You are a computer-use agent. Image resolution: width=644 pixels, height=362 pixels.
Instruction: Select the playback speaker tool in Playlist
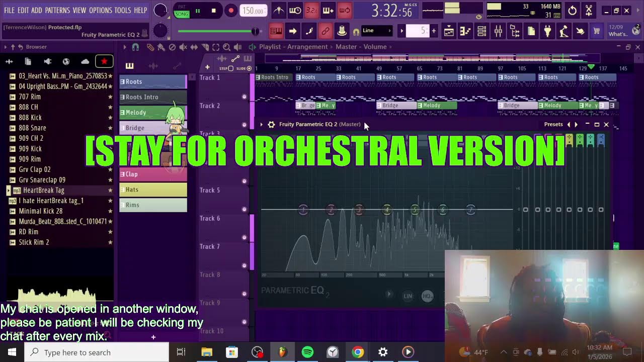click(x=237, y=47)
